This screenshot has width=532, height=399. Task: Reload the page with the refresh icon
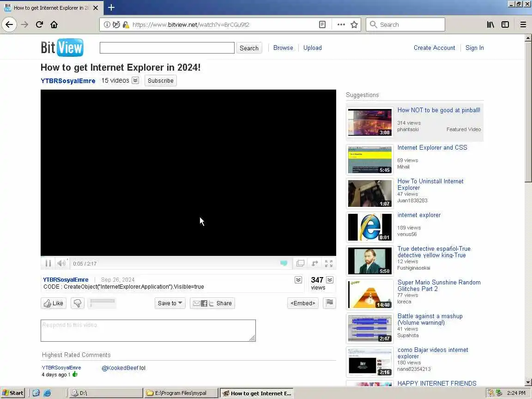click(x=39, y=24)
